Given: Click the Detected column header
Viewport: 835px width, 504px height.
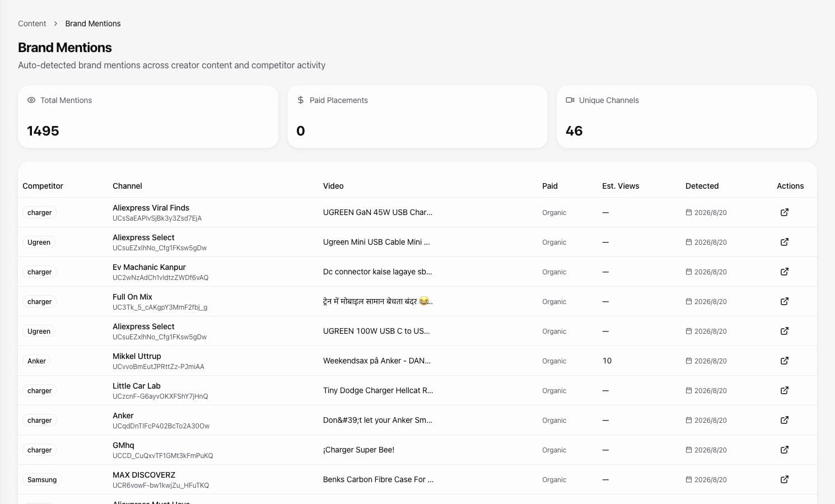Looking at the screenshot, I should (702, 186).
